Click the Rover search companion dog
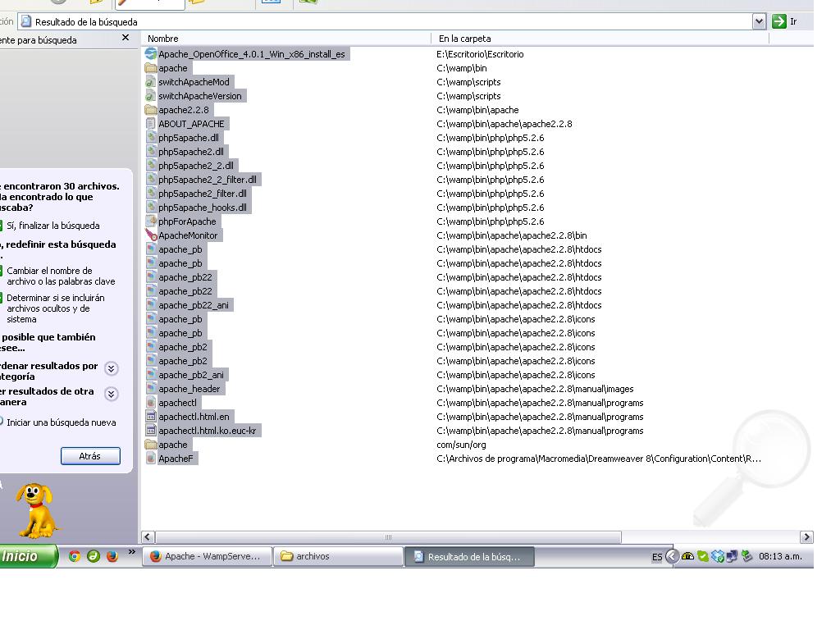Screen dimensions: 840x630 (x=36, y=510)
